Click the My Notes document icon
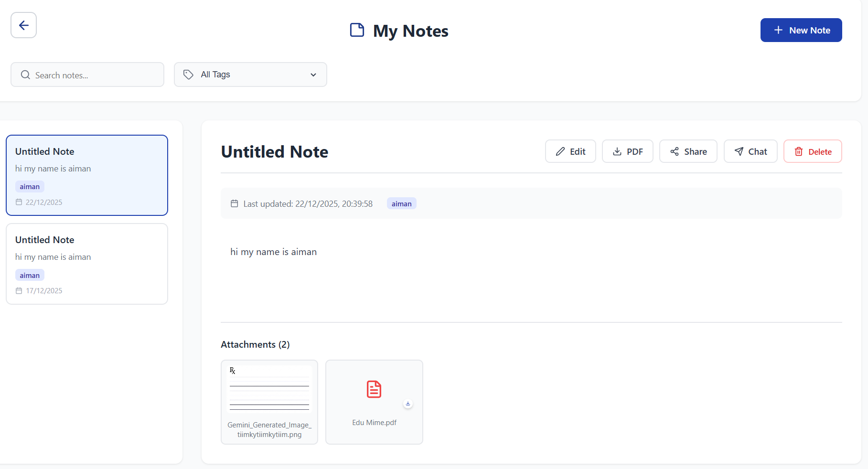This screenshot has width=868, height=469. click(x=357, y=30)
